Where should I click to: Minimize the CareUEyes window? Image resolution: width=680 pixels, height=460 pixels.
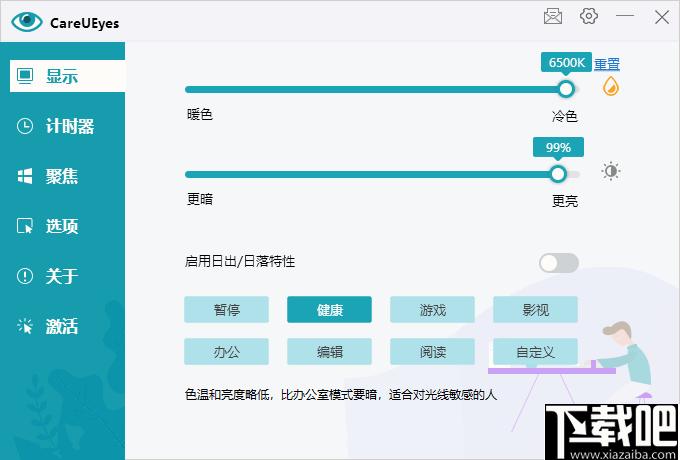(x=625, y=16)
